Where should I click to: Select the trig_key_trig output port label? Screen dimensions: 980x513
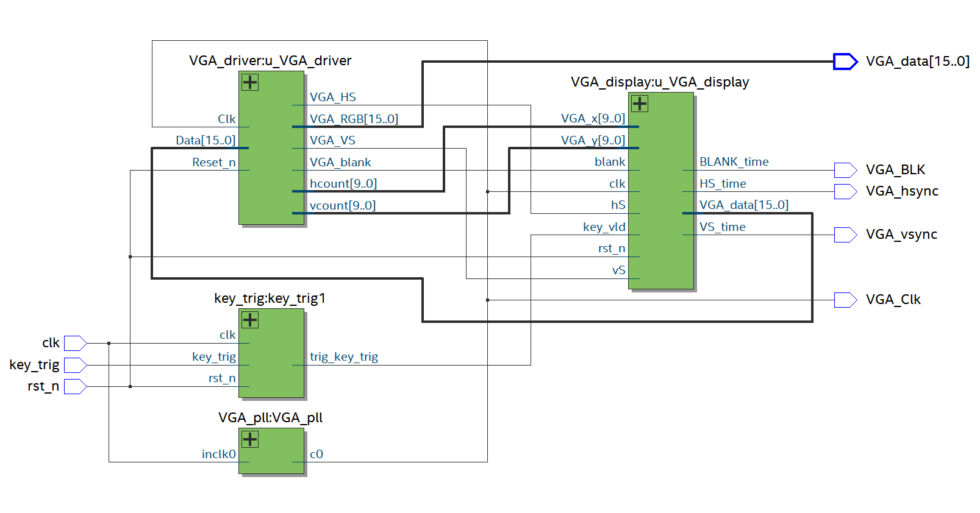click(x=344, y=356)
